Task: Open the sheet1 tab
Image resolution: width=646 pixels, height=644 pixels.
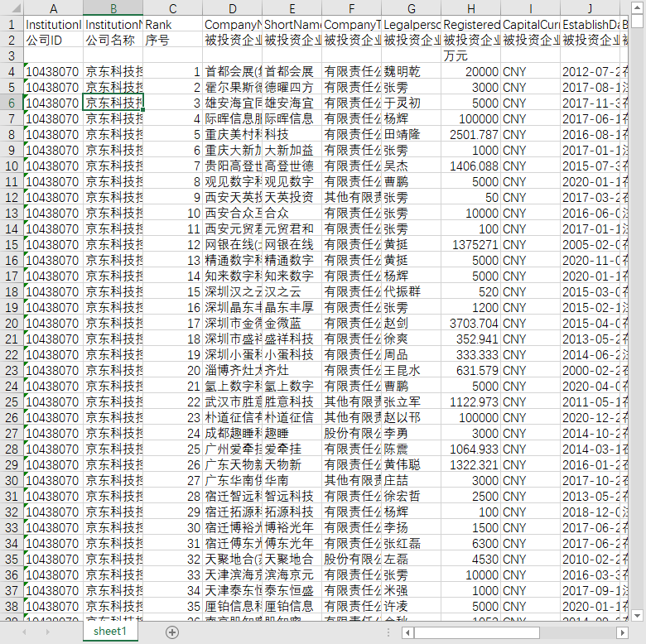Action: [x=110, y=632]
